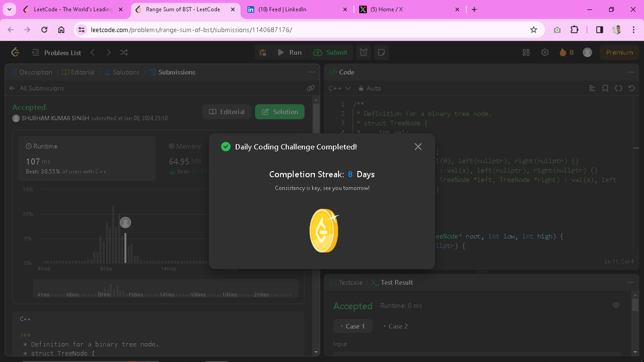
Task: Close the Daily Coding Challenge Completed dialog
Action: click(x=418, y=146)
